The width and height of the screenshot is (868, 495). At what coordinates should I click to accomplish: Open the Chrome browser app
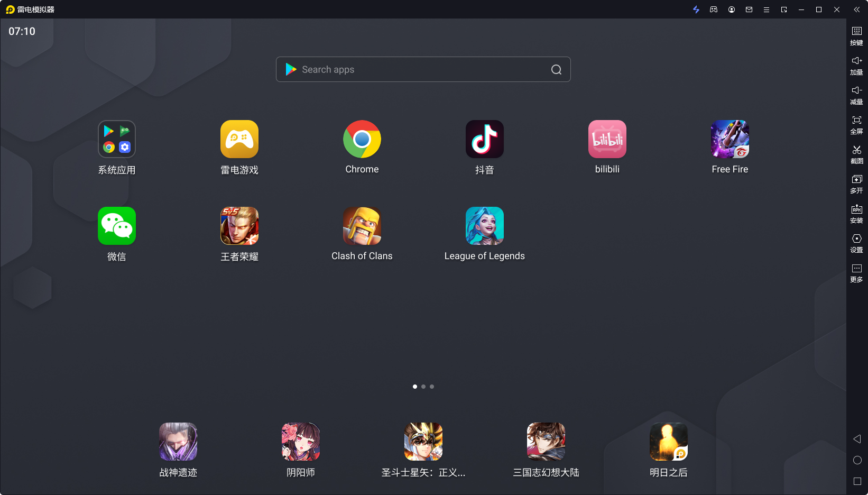[x=362, y=139]
